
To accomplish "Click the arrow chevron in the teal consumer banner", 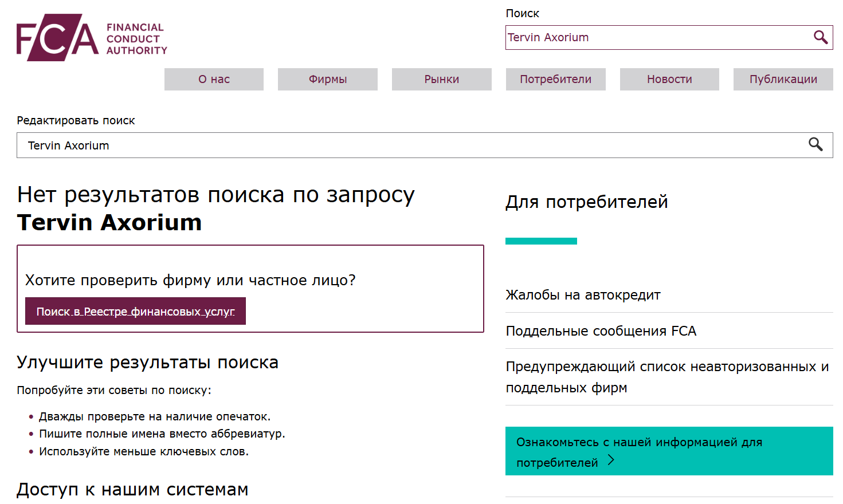I will [611, 460].
